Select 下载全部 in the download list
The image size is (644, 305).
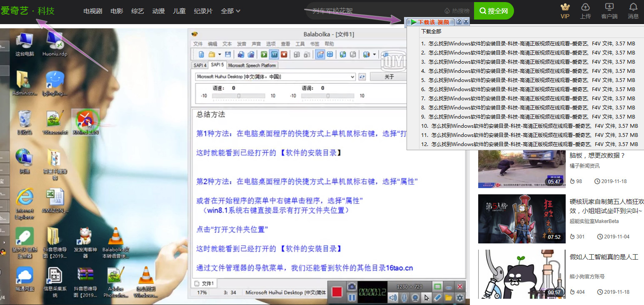(x=431, y=32)
